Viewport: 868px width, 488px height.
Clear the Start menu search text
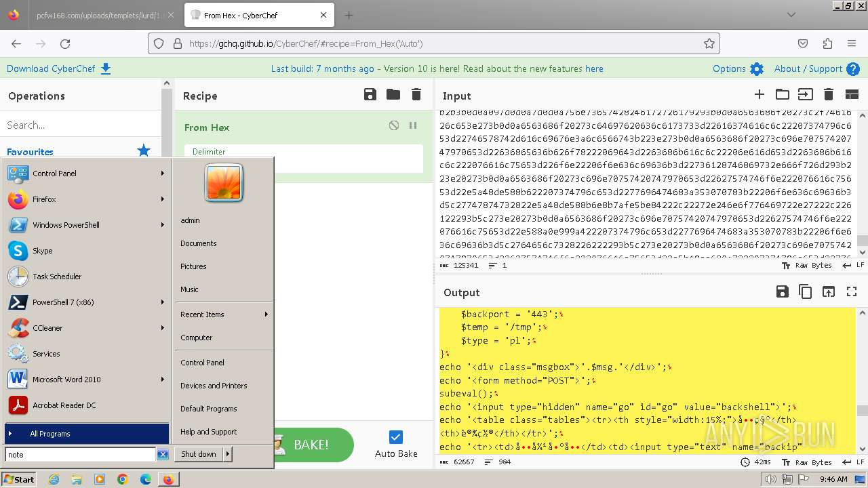(x=163, y=455)
